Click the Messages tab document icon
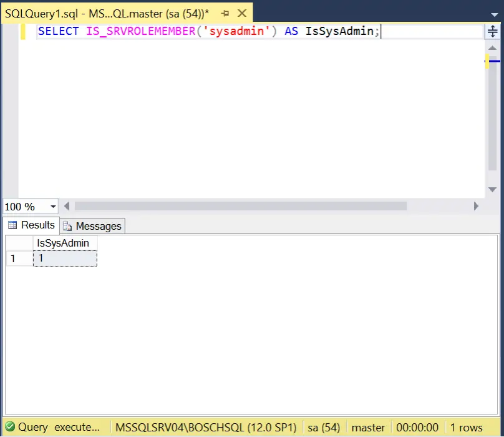 (x=67, y=226)
